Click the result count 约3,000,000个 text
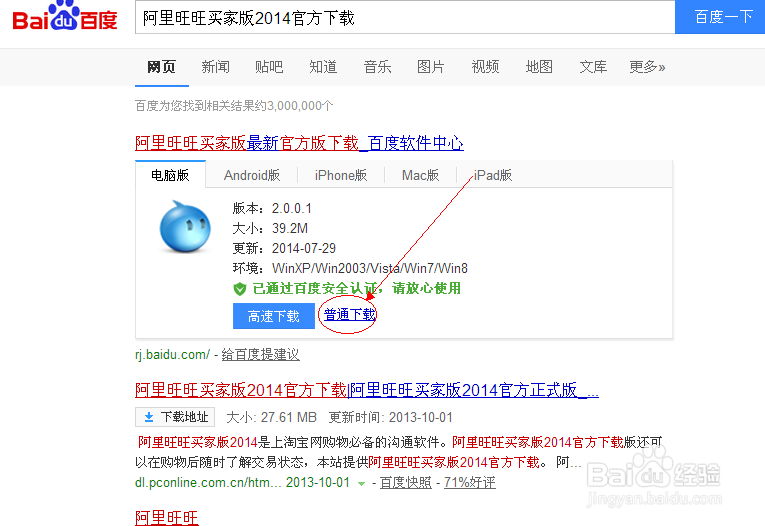The image size is (765, 526). tap(294, 105)
